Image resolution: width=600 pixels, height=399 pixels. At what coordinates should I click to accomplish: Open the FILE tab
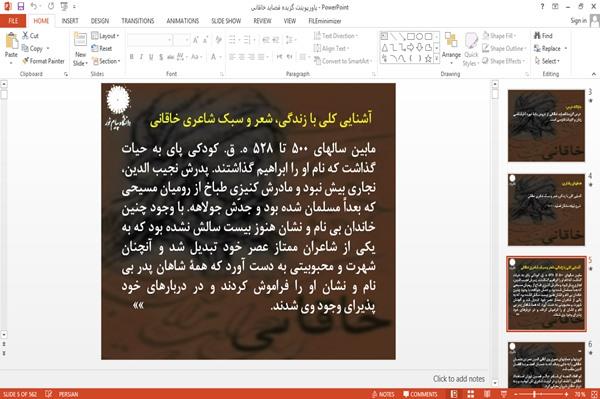pos(13,21)
